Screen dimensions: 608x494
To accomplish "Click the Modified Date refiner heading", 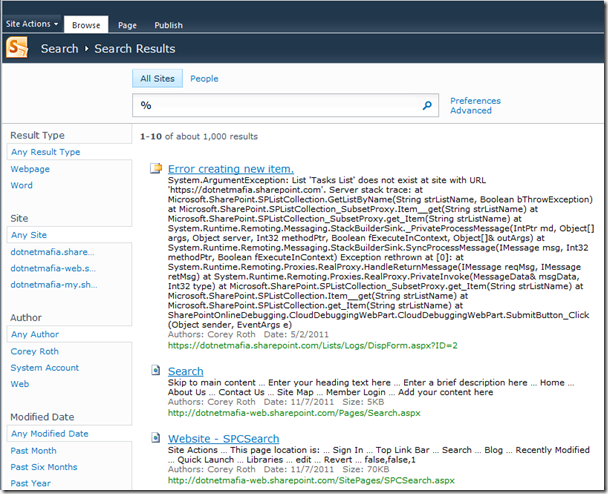I will click(x=42, y=417).
